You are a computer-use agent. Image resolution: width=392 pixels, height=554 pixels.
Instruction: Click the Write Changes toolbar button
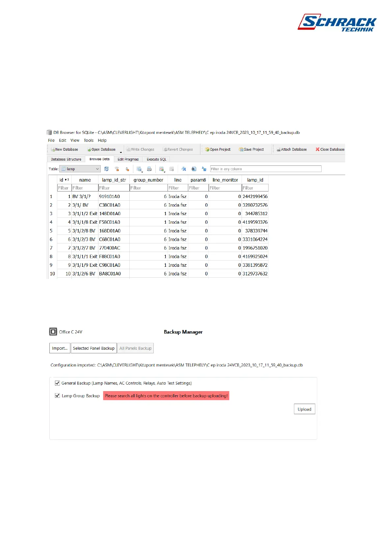(x=141, y=149)
